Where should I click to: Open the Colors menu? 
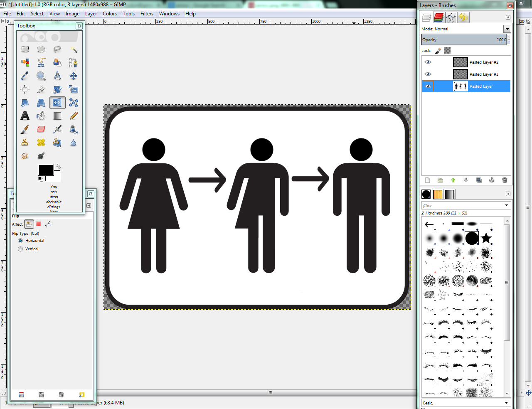tap(110, 14)
